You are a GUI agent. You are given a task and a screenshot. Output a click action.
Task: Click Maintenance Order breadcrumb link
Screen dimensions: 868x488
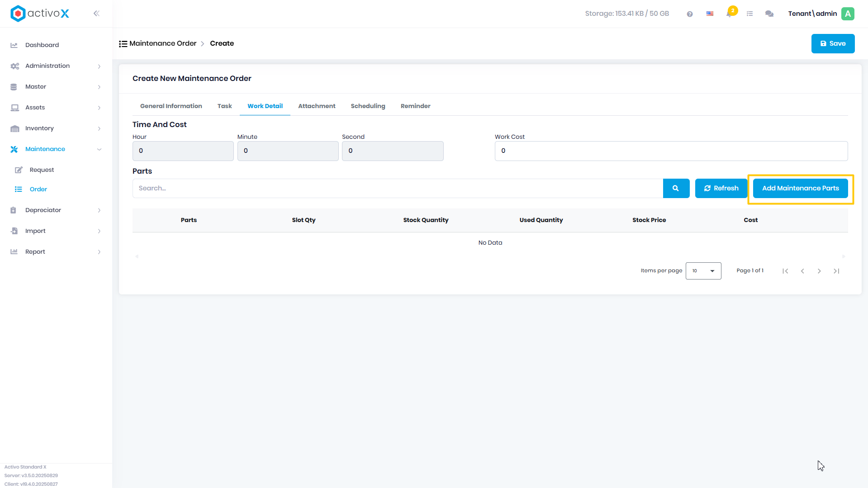(x=163, y=43)
